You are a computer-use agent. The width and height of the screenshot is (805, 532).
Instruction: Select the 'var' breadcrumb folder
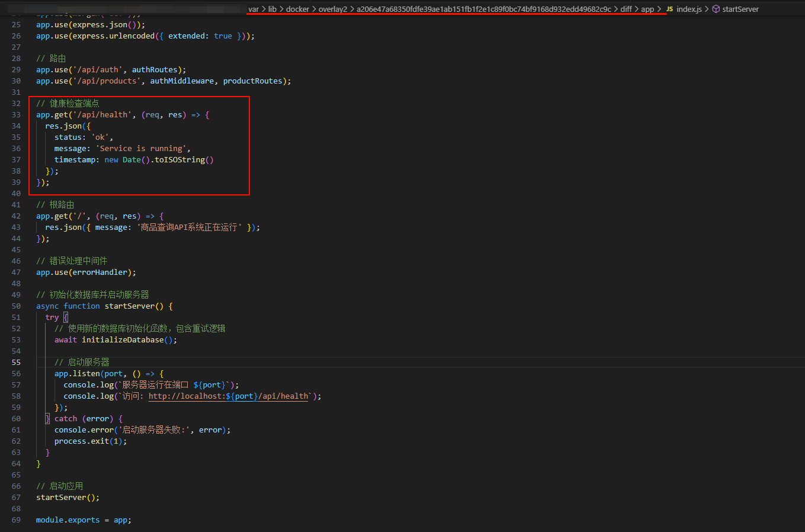[254, 9]
